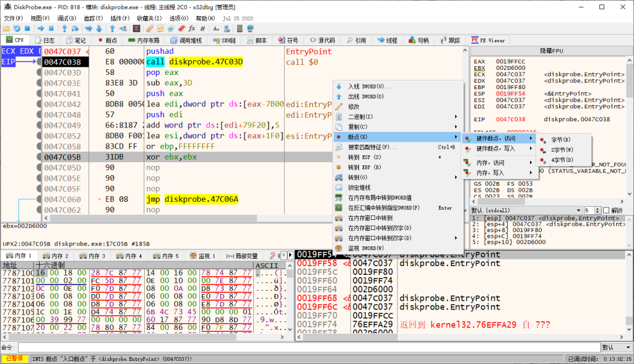Click the stop debugging square icon
Image resolution: width=634 pixels, height=364 pixels.
tap(27, 28)
